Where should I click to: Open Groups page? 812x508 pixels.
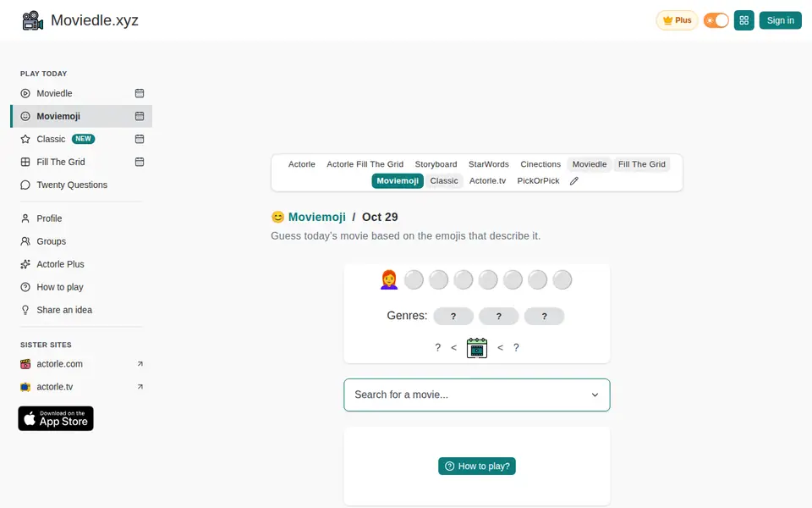(x=52, y=241)
